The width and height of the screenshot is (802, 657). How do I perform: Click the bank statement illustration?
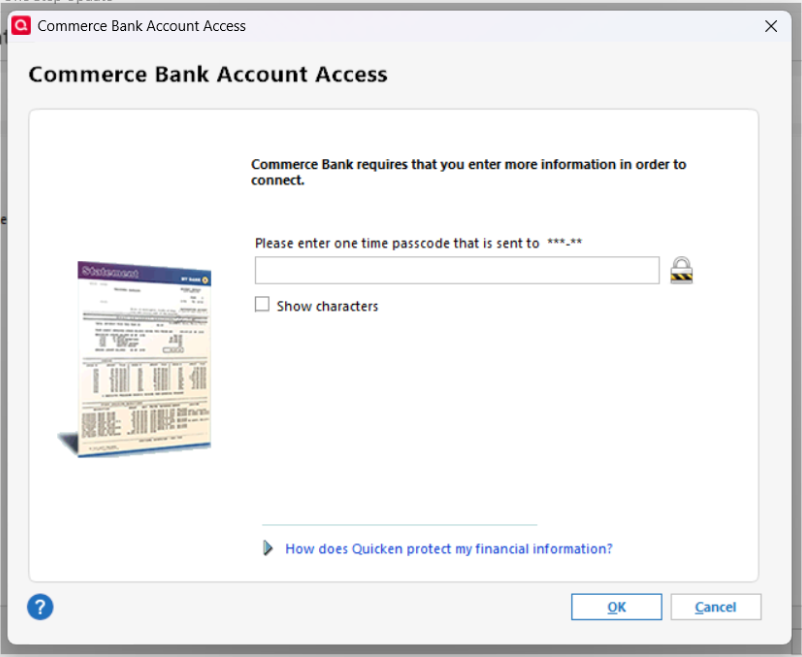pos(136,359)
